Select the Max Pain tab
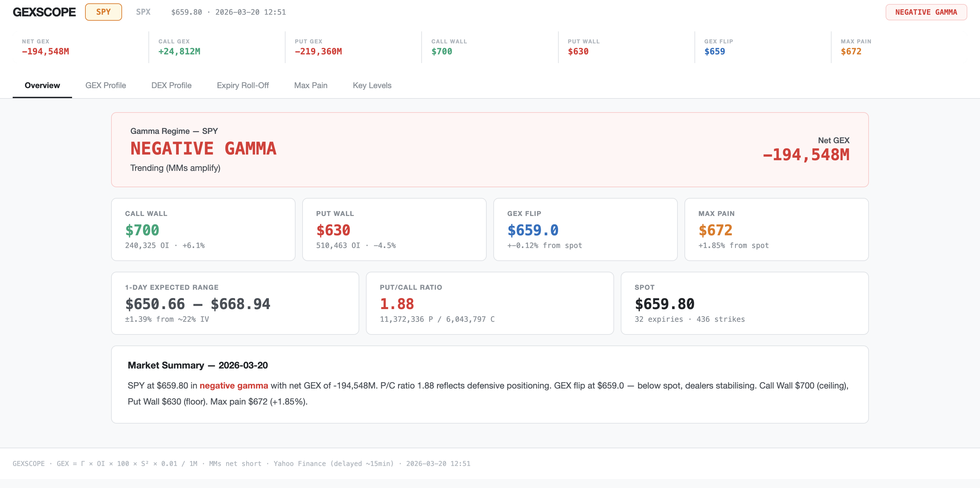This screenshot has width=980, height=488. click(x=311, y=85)
